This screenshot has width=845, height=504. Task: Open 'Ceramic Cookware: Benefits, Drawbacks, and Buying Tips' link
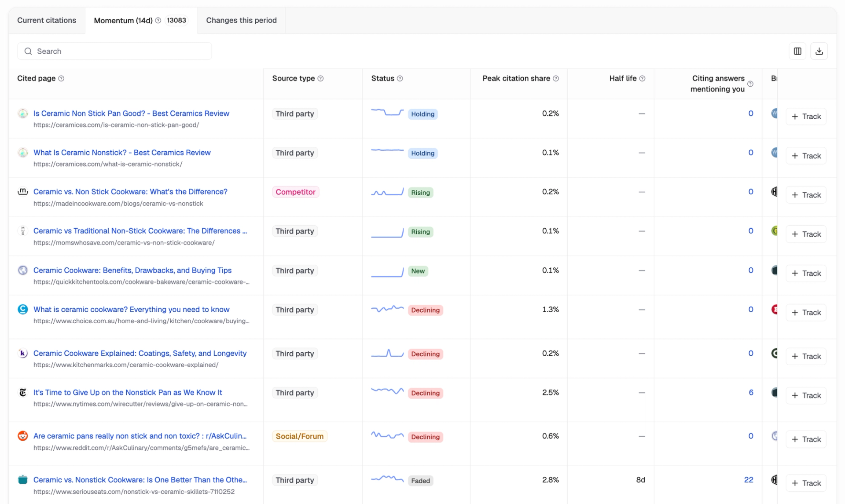[132, 270]
